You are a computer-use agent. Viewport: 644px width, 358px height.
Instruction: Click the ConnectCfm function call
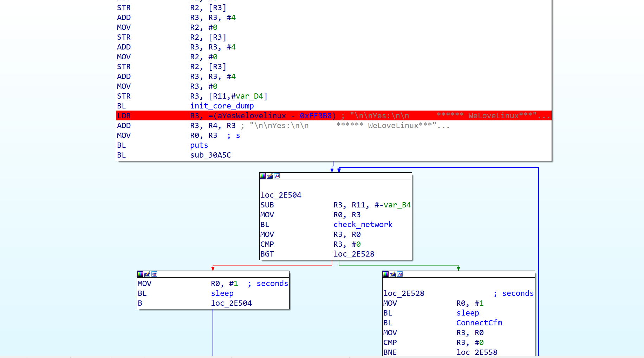(x=479, y=323)
